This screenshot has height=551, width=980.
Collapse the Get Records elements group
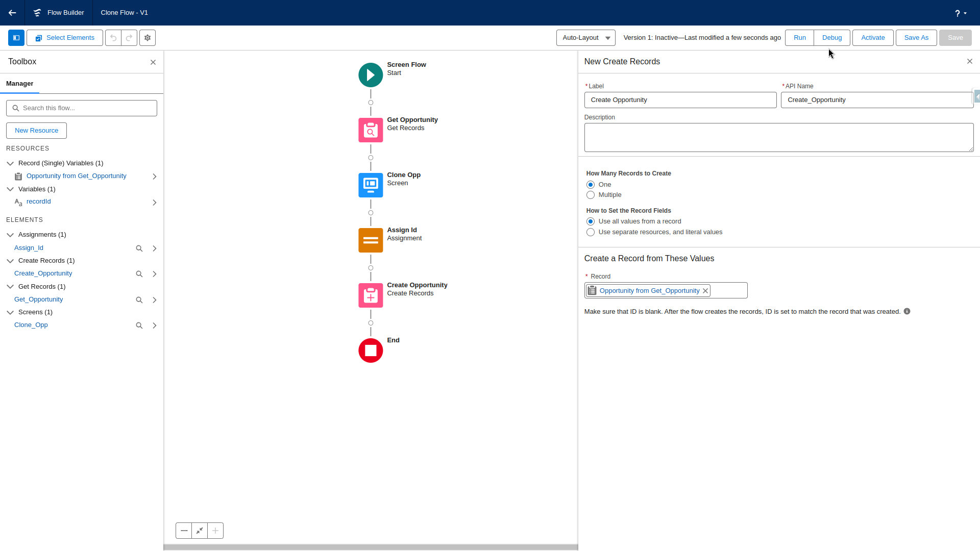[x=10, y=287]
